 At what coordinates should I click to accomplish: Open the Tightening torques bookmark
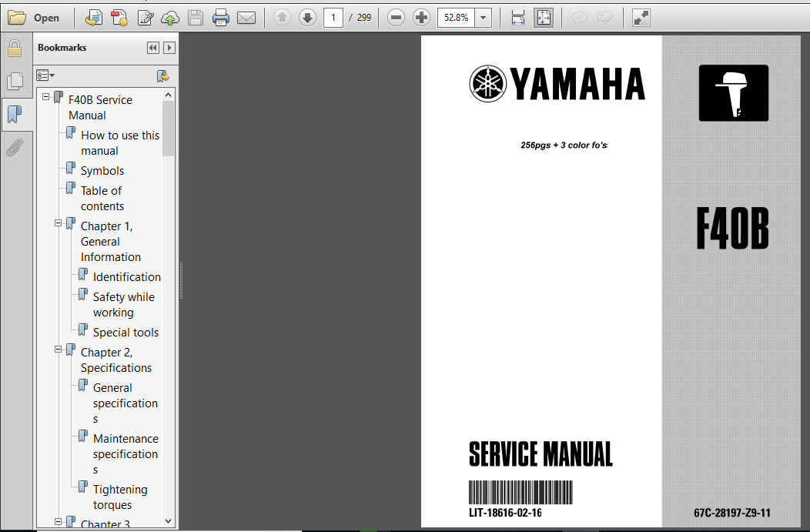[x=120, y=497]
